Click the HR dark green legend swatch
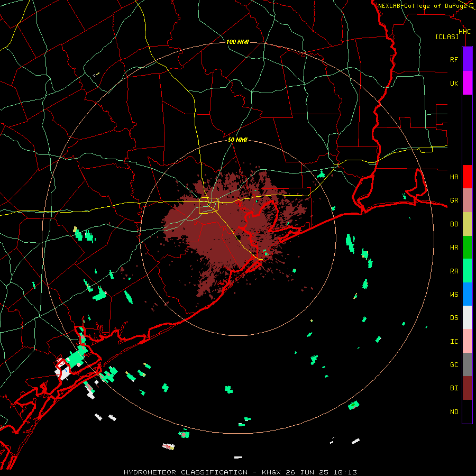 coord(467,248)
